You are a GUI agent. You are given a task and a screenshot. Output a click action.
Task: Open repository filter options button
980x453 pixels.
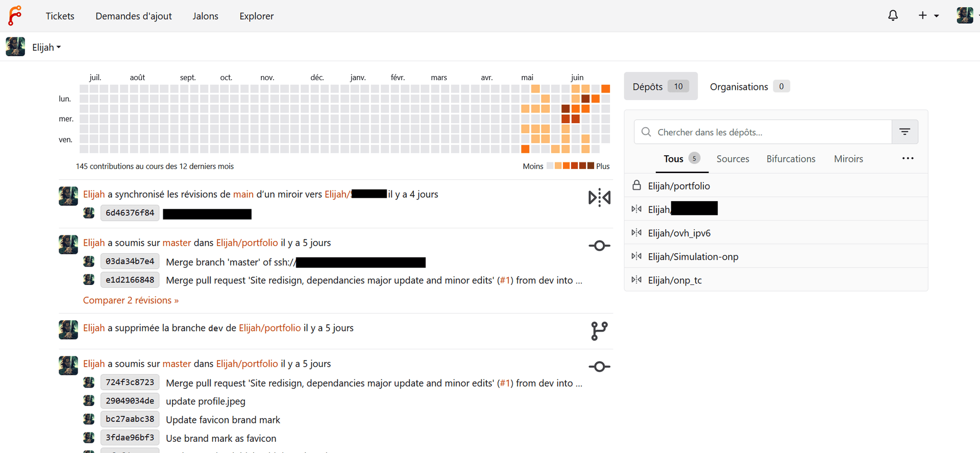[905, 132]
